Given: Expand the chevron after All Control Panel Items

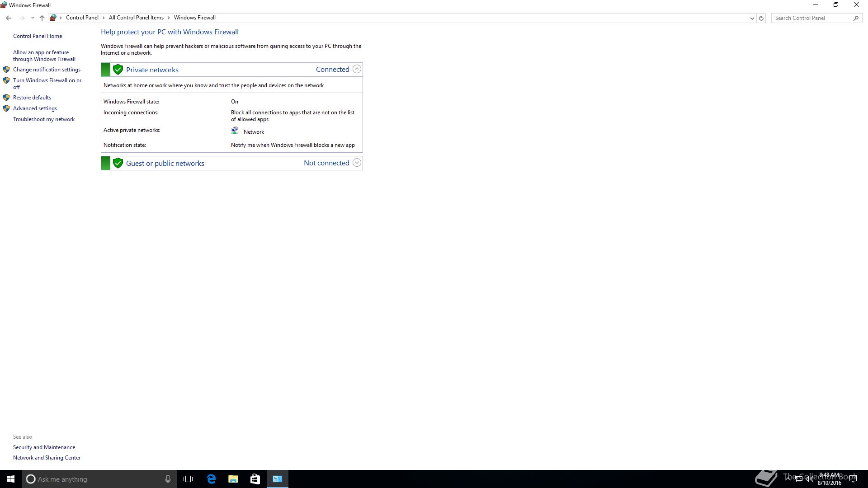Looking at the screenshot, I should click(169, 18).
